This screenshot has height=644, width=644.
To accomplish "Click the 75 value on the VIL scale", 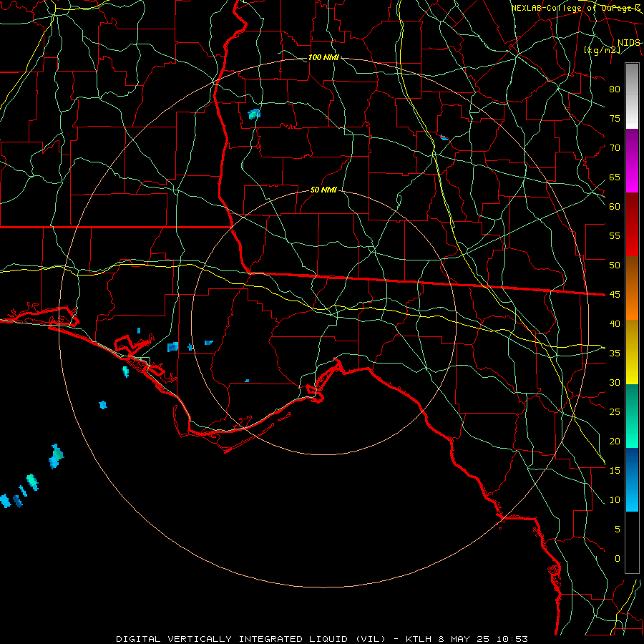I will click(x=615, y=119).
